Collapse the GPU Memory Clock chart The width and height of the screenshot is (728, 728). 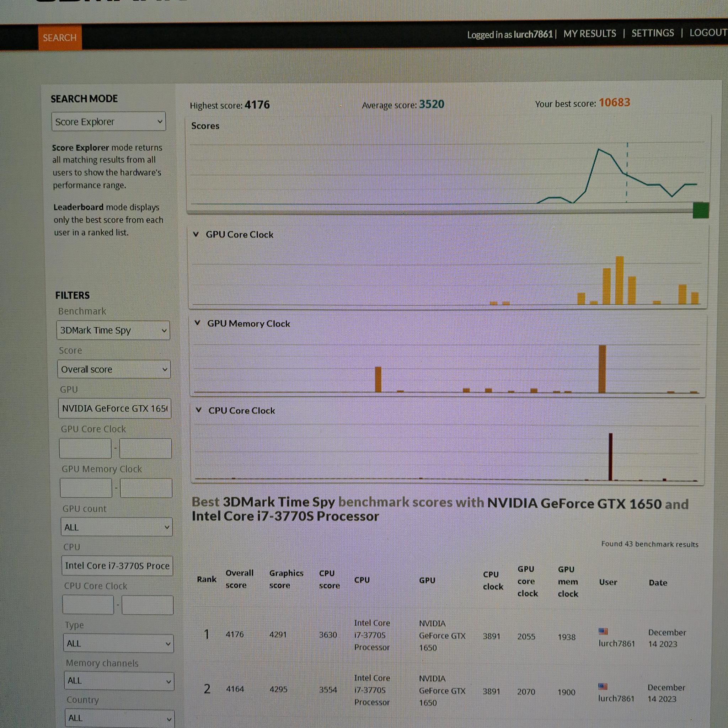(x=197, y=322)
